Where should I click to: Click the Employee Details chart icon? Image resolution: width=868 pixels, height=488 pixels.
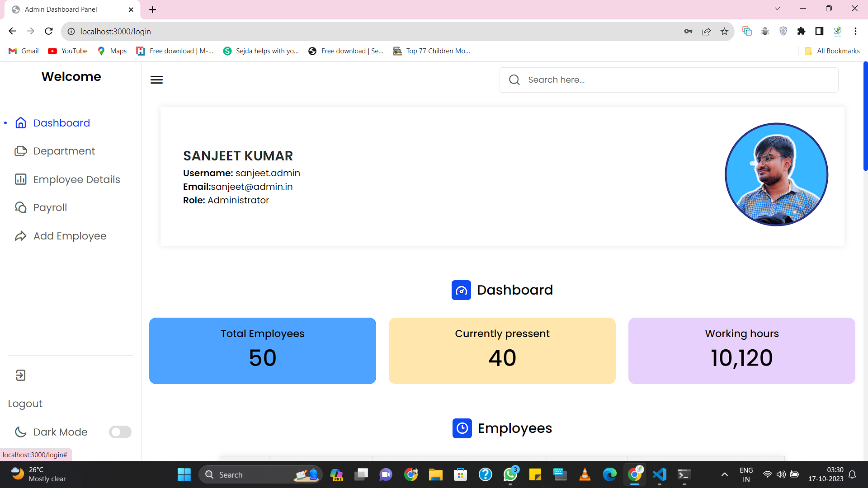point(21,179)
